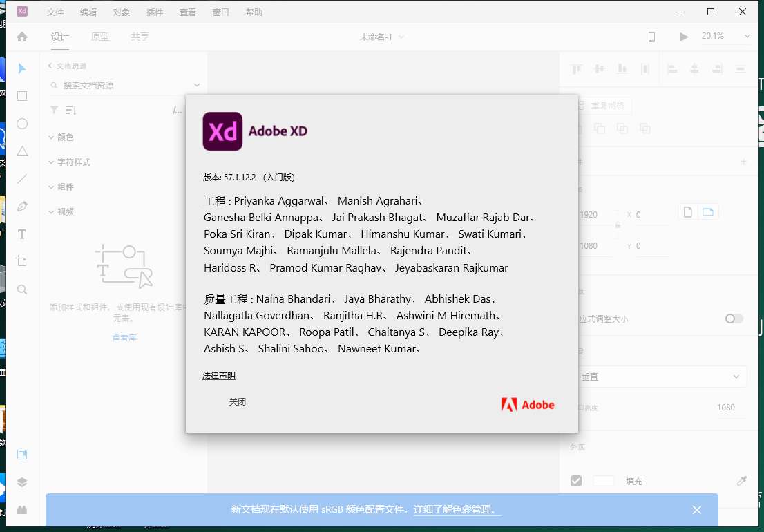The image size is (764, 532).
Task: Click align top icon
Action: click(x=576, y=69)
